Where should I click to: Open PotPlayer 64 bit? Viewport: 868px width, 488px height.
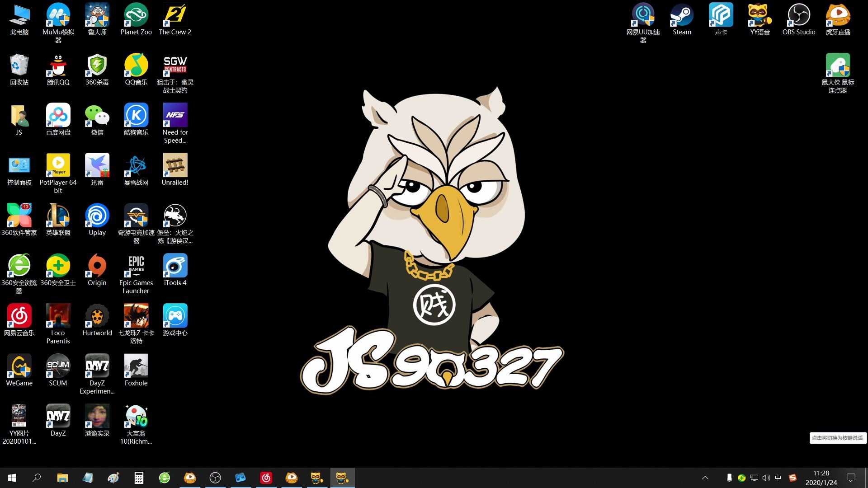pyautogui.click(x=58, y=166)
